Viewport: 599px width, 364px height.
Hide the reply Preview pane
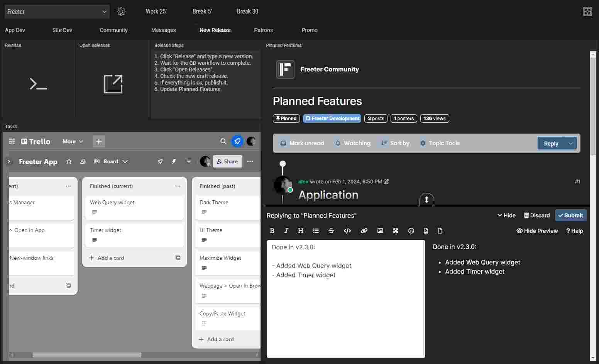537,231
